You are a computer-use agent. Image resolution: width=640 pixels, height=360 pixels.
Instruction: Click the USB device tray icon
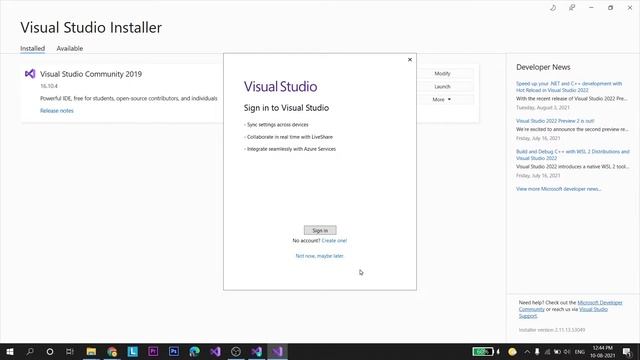tap(537, 351)
